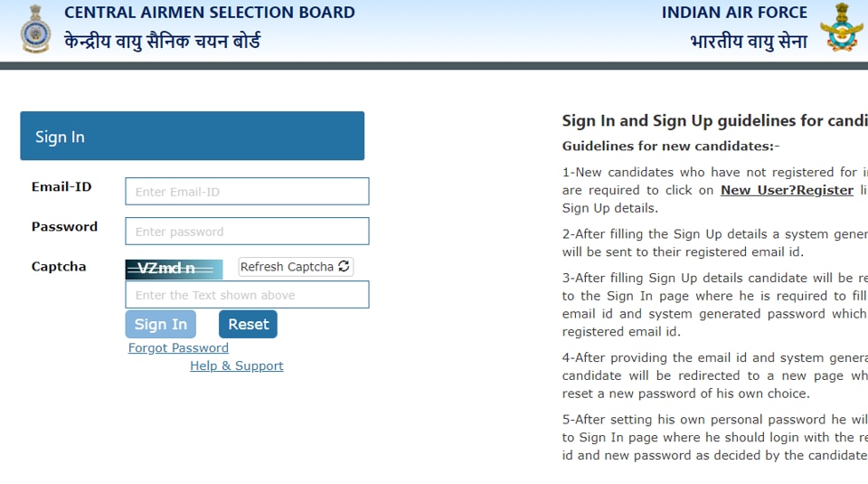Viewport: 868px width, 484px height.
Task: Click the Email-ID field label
Action: [x=61, y=187]
